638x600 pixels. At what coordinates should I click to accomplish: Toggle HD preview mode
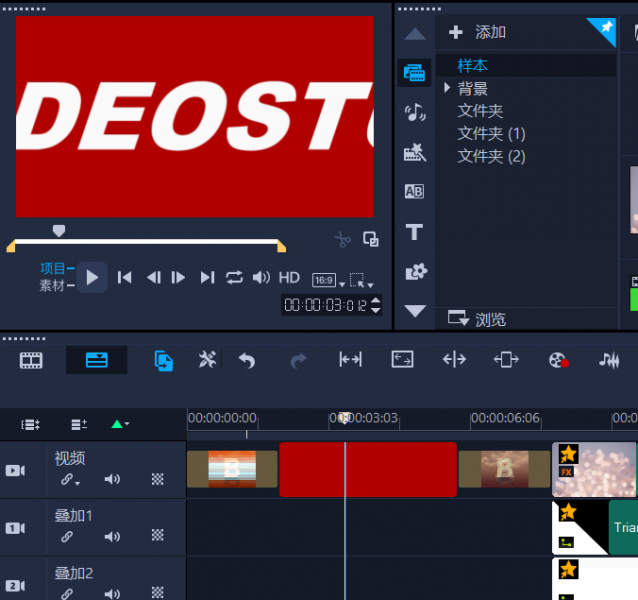289,277
